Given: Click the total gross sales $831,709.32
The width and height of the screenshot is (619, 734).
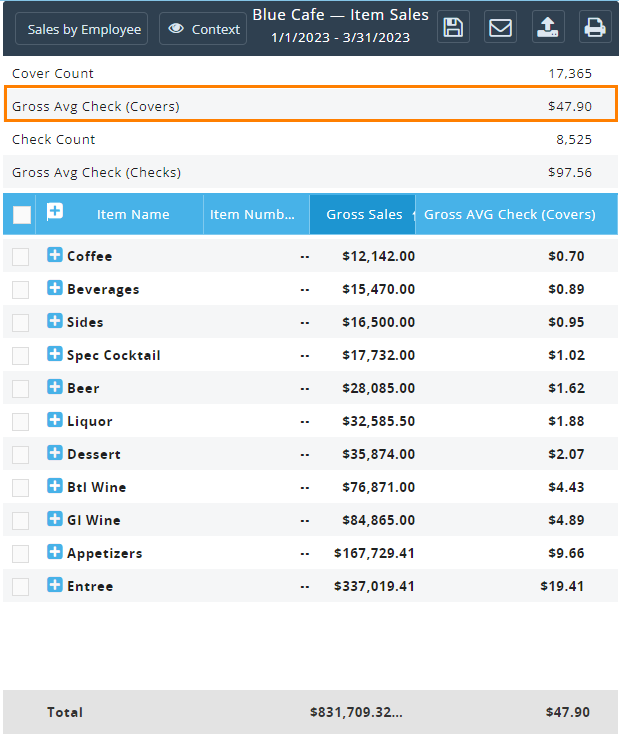Looking at the screenshot, I should coord(356,712).
